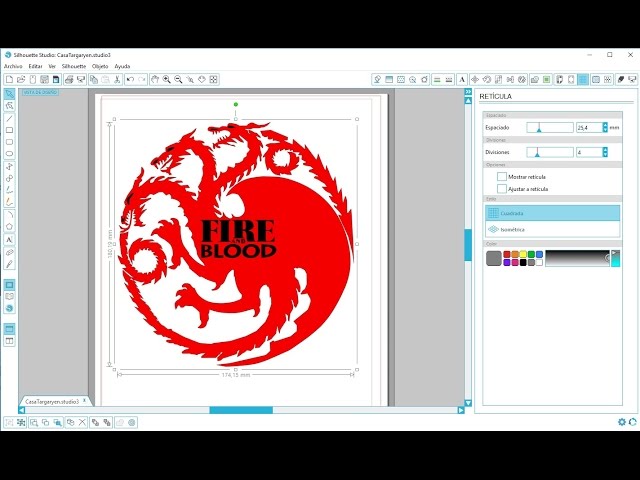Send design to Silhouette

click(x=81, y=79)
